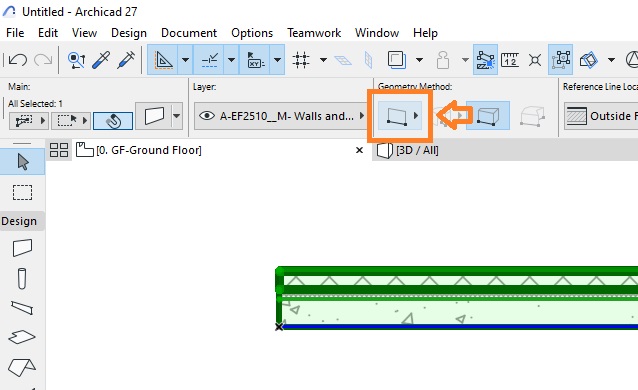Open the Wall Settings dialog button

click(154, 116)
